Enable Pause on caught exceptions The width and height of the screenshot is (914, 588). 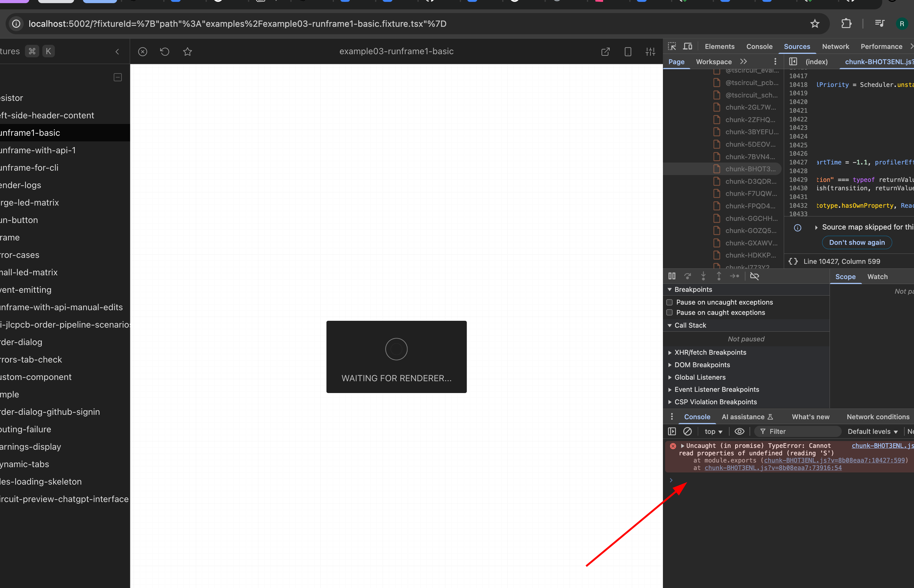coord(669,313)
